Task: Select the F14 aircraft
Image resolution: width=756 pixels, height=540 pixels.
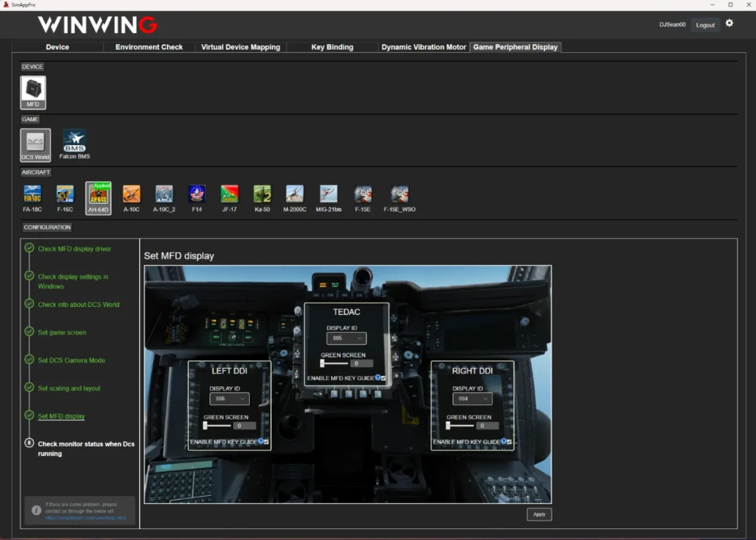Action: click(197, 198)
